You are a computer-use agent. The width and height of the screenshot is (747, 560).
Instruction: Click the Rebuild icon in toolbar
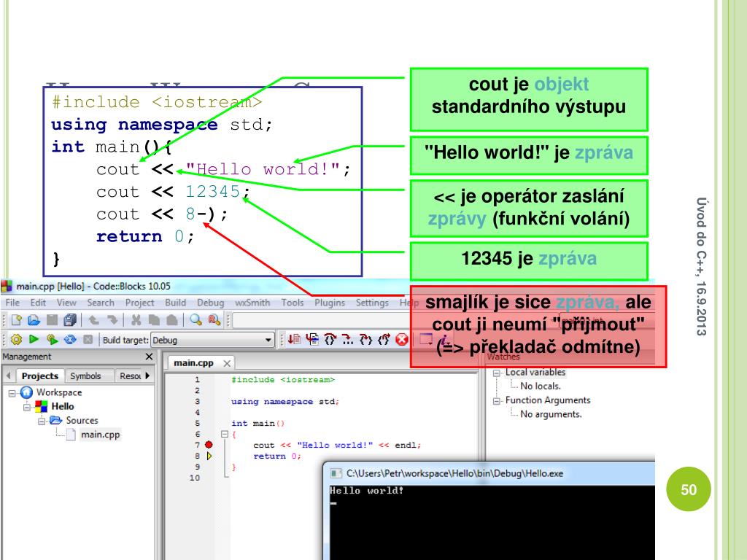70,340
